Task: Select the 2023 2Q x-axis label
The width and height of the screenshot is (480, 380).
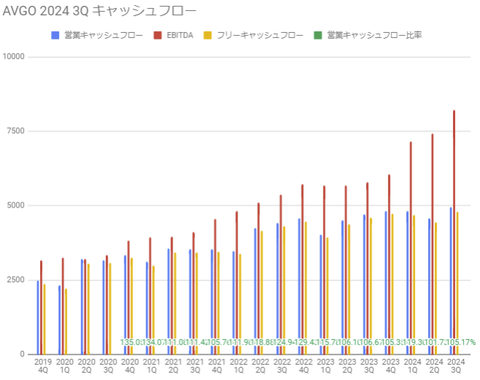Action: 347,366
